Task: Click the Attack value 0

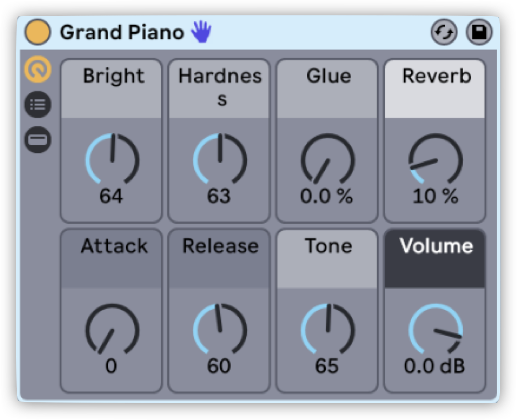Action: (111, 366)
